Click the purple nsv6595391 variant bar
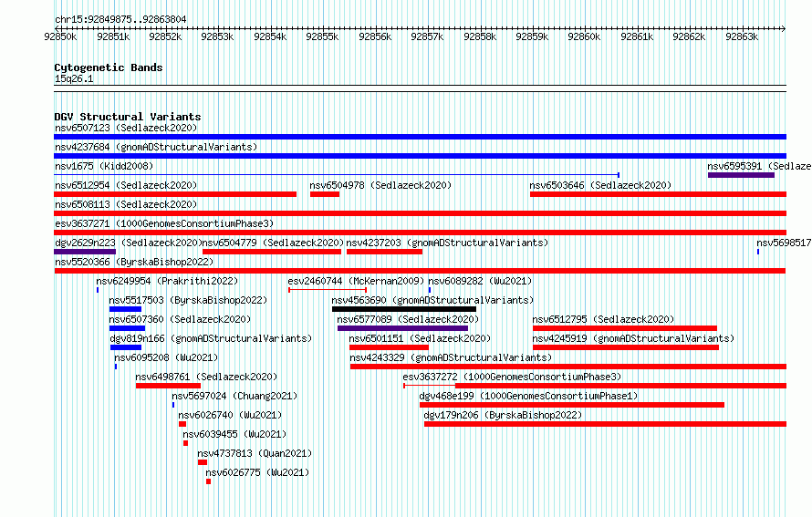The width and height of the screenshot is (812, 517). click(x=741, y=175)
